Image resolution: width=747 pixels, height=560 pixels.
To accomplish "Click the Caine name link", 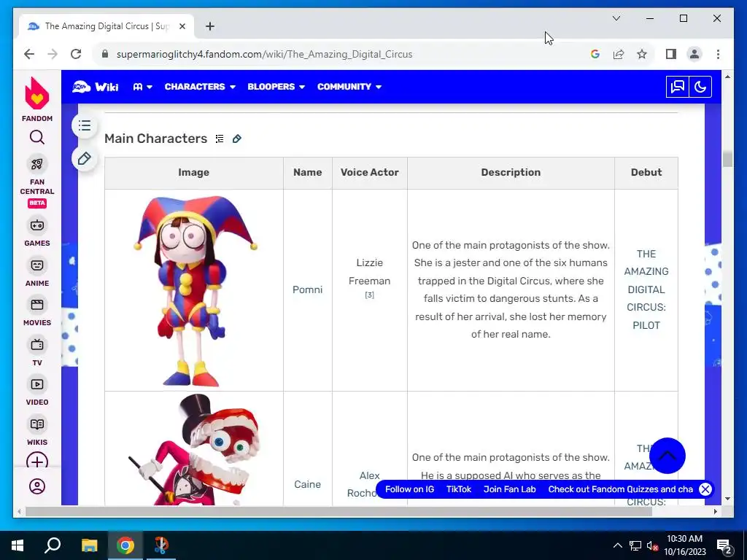I will coord(307,484).
